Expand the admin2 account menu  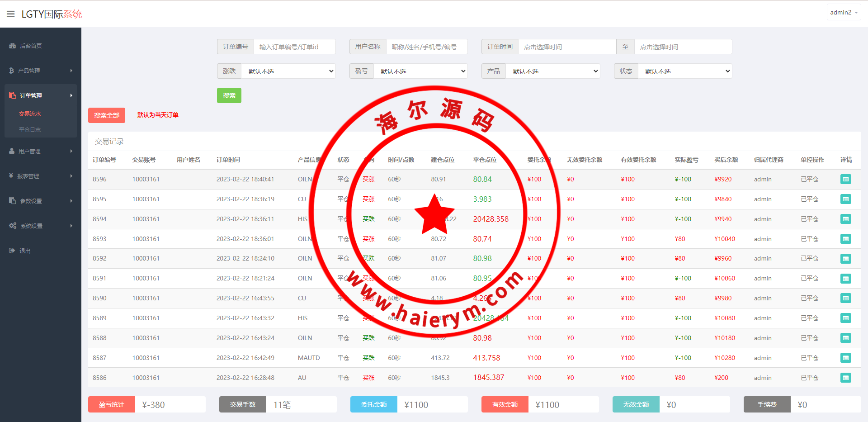pos(843,13)
